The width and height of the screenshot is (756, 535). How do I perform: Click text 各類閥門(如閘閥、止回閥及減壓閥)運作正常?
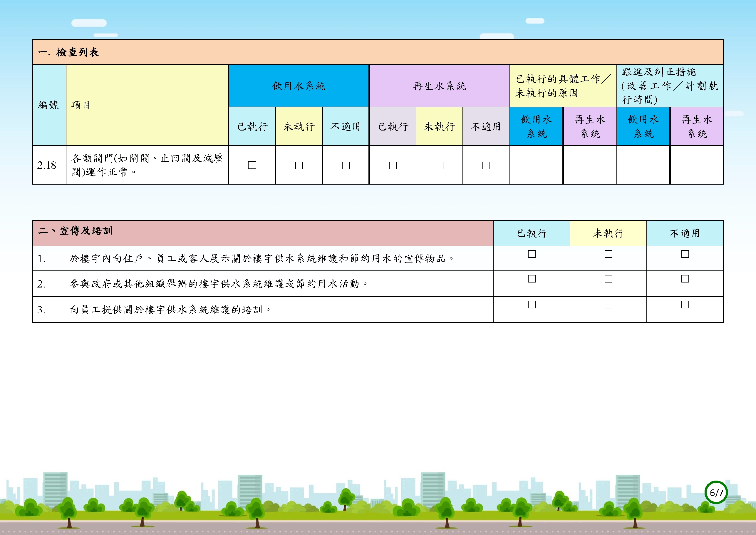(147, 165)
